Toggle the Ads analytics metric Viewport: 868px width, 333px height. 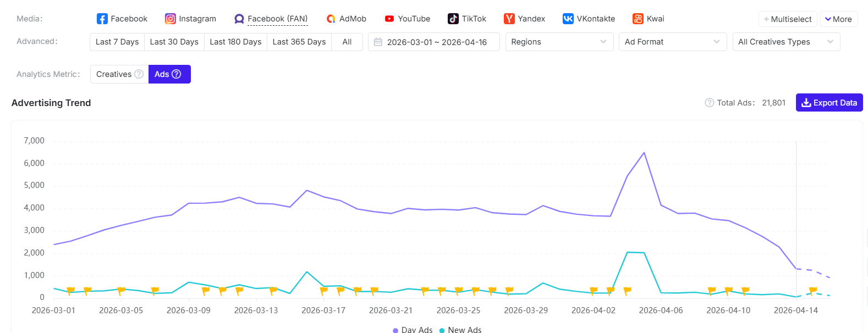(x=169, y=74)
